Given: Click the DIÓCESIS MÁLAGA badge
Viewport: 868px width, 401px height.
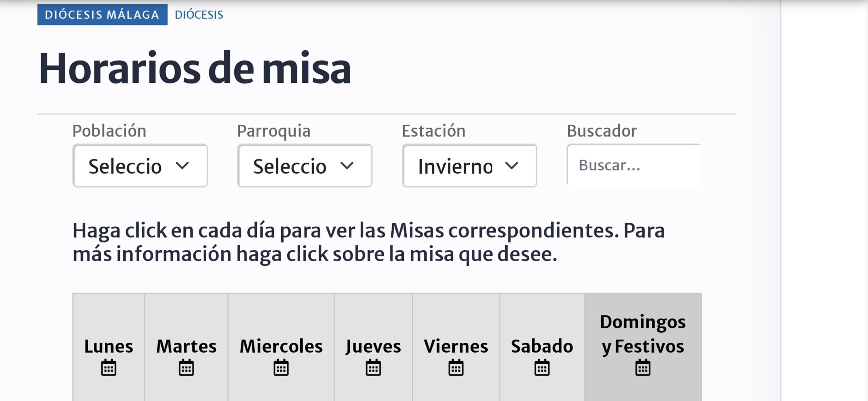Looking at the screenshot, I should pyautogui.click(x=102, y=15).
